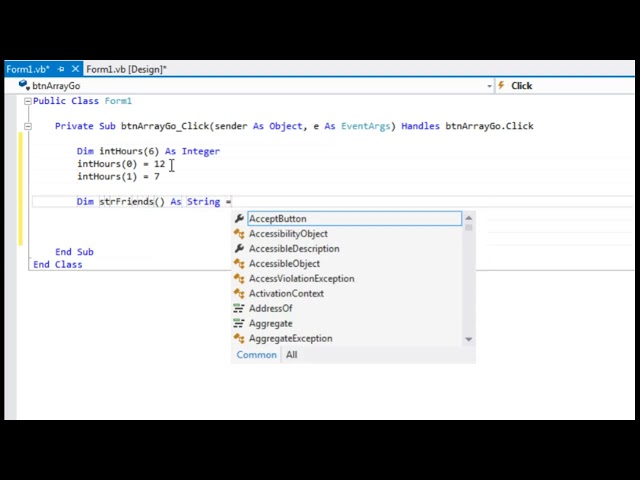Switch IntelliSense to the Common tab
Screen dimensions: 640x480
(256, 355)
